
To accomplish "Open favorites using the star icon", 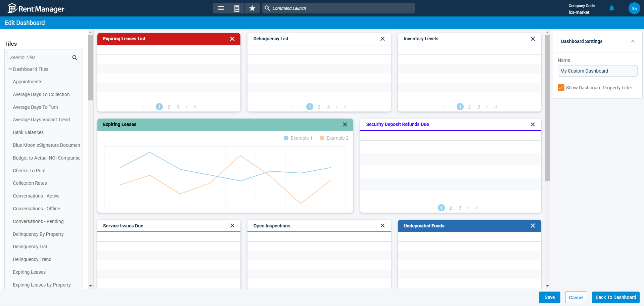I will pos(252,8).
